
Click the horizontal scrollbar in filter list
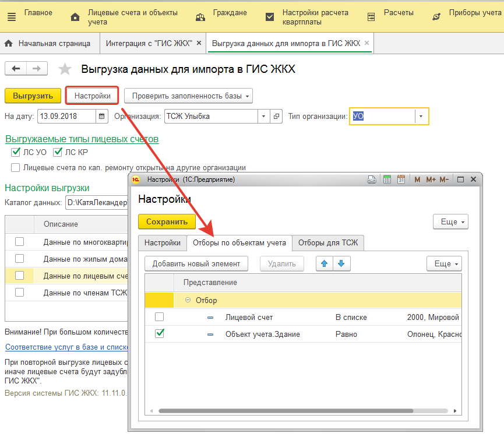286,411
